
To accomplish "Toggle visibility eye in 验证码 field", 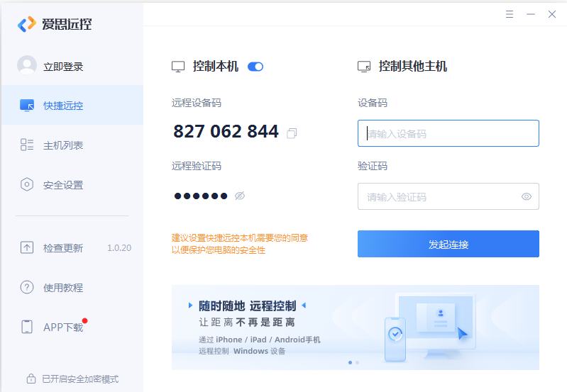I will (527, 196).
